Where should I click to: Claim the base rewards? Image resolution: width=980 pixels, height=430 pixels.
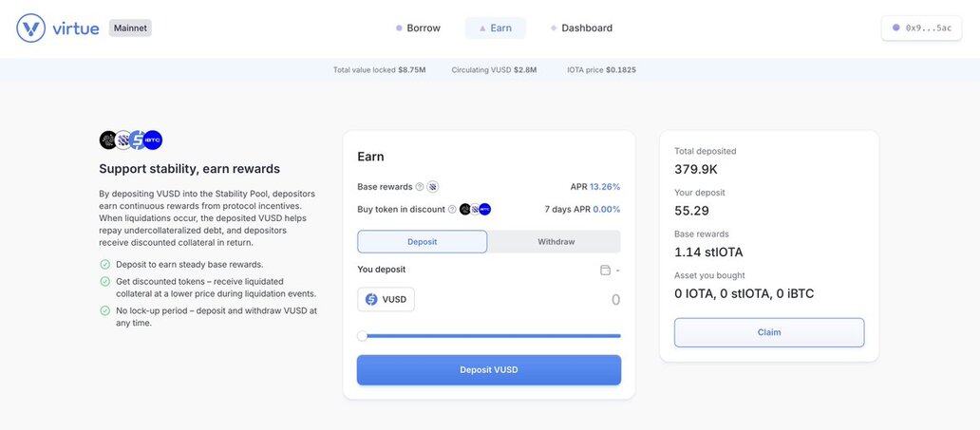[769, 332]
